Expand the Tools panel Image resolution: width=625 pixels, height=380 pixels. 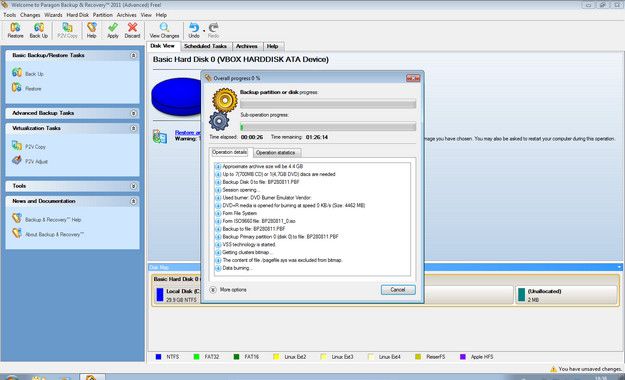134,186
